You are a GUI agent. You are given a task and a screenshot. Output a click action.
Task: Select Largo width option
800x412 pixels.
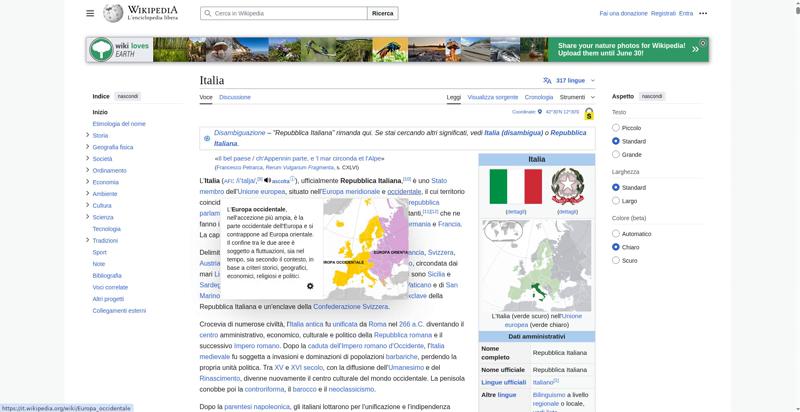[616, 201]
